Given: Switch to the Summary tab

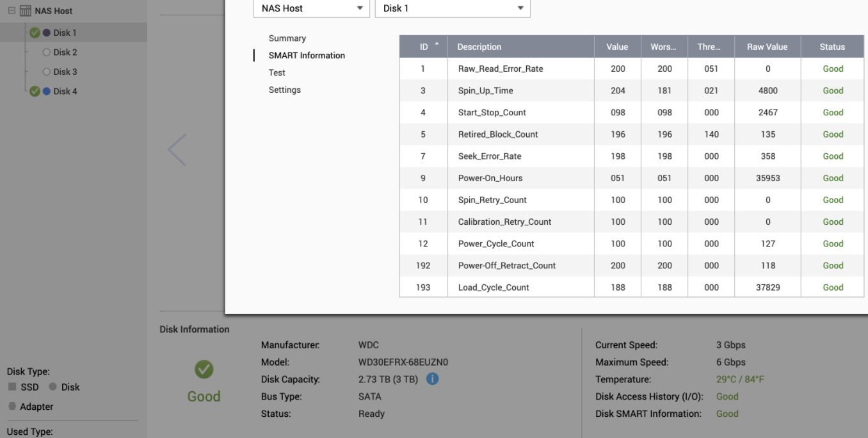Looking at the screenshot, I should [x=287, y=38].
